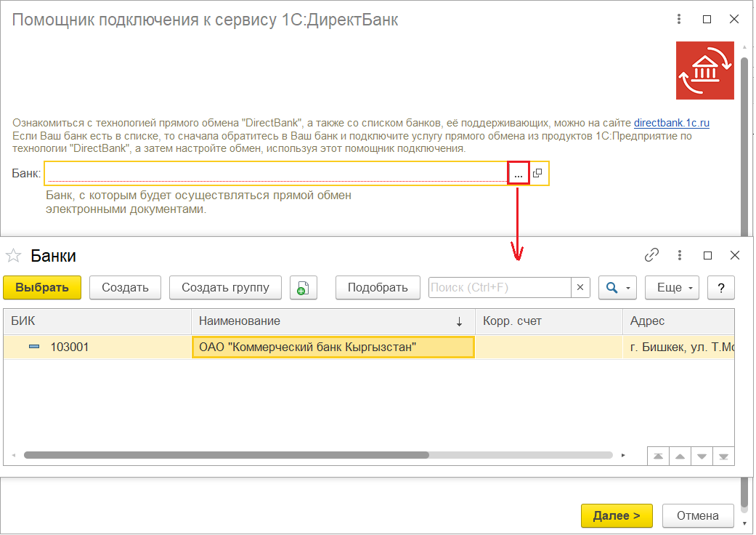Open the magnifier search dropdown
The width and height of the screenshot is (756, 535).
click(x=617, y=288)
